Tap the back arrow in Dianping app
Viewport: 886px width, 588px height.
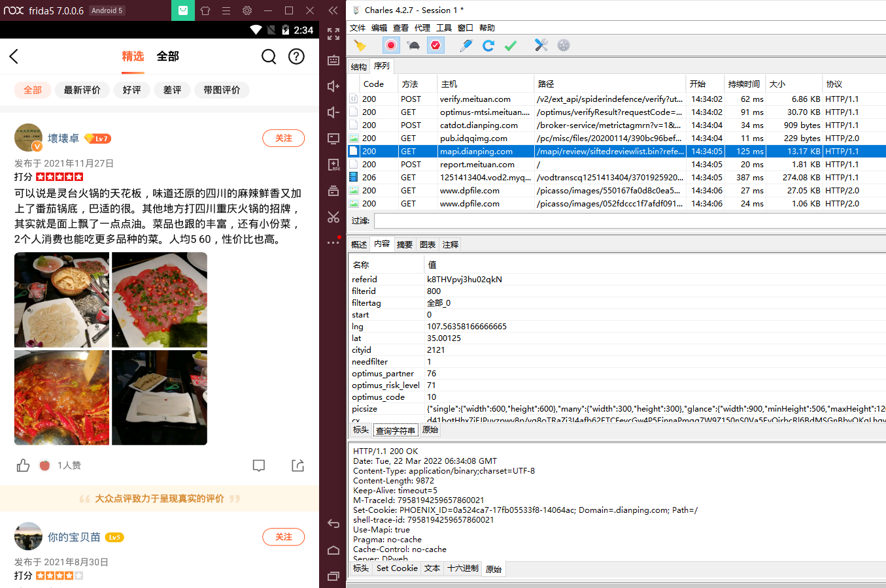click(14, 56)
